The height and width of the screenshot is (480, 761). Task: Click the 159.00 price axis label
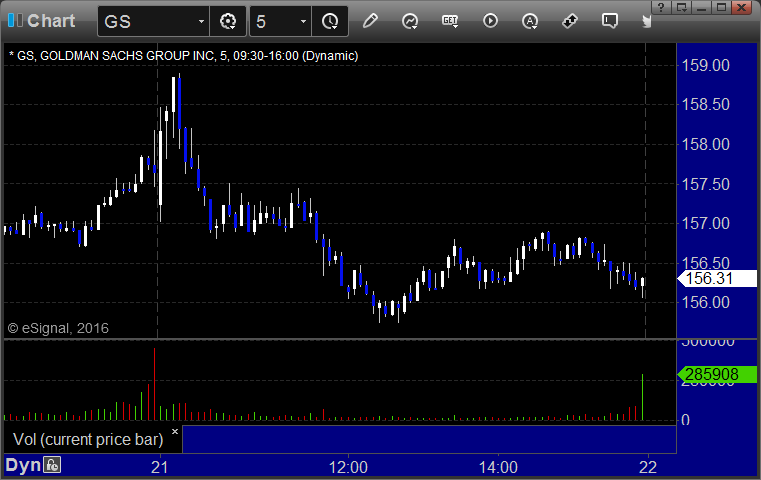pos(705,65)
